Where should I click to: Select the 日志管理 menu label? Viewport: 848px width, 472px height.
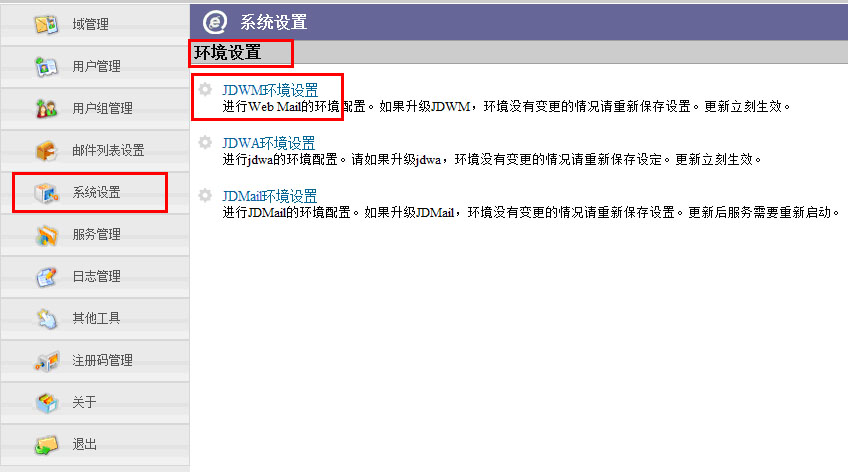tap(96, 276)
